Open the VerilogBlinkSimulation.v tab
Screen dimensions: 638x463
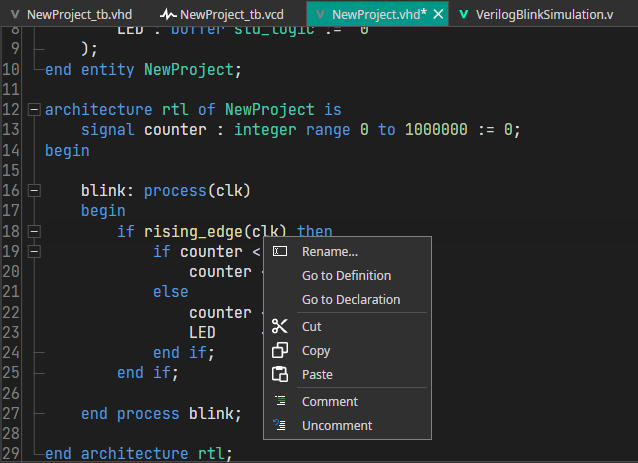tap(544, 14)
